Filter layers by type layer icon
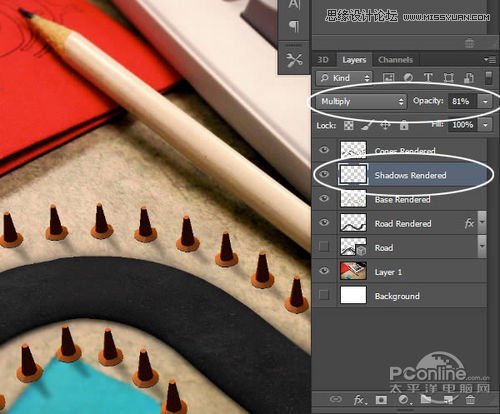Image resolution: width=500 pixels, height=414 pixels. (428, 78)
